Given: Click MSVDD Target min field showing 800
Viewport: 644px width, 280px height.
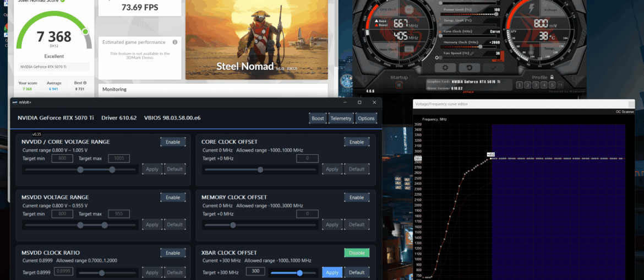Looking at the screenshot, I should pos(62,214).
